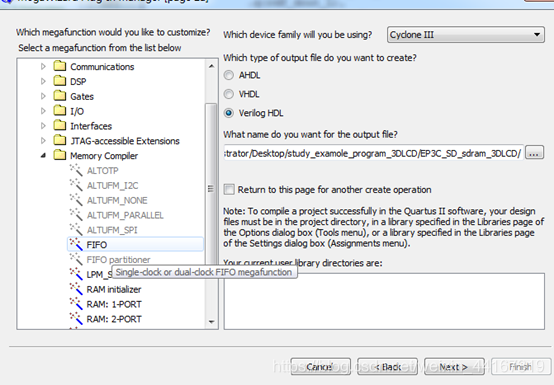Expand the JTAG-accessible Extensions tree node

click(x=43, y=141)
